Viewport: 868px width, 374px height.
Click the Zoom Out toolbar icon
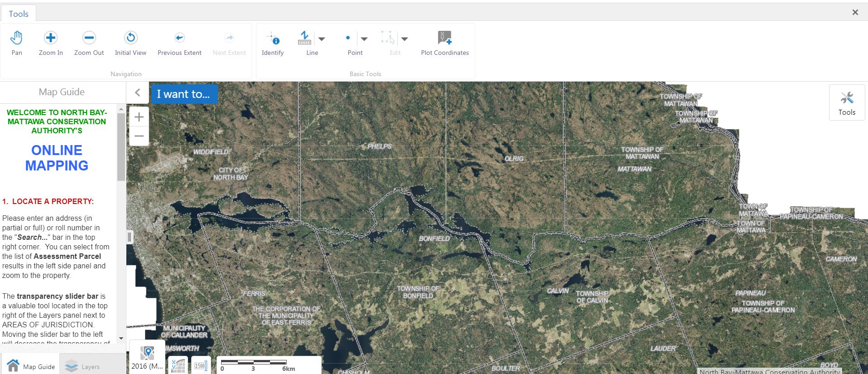click(x=89, y=43)
